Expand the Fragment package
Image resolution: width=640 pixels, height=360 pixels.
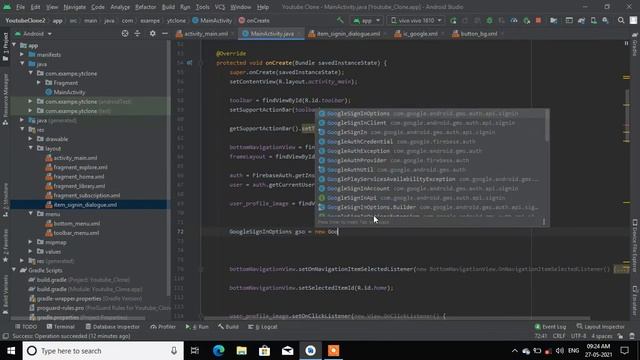(x=39, y=82)
